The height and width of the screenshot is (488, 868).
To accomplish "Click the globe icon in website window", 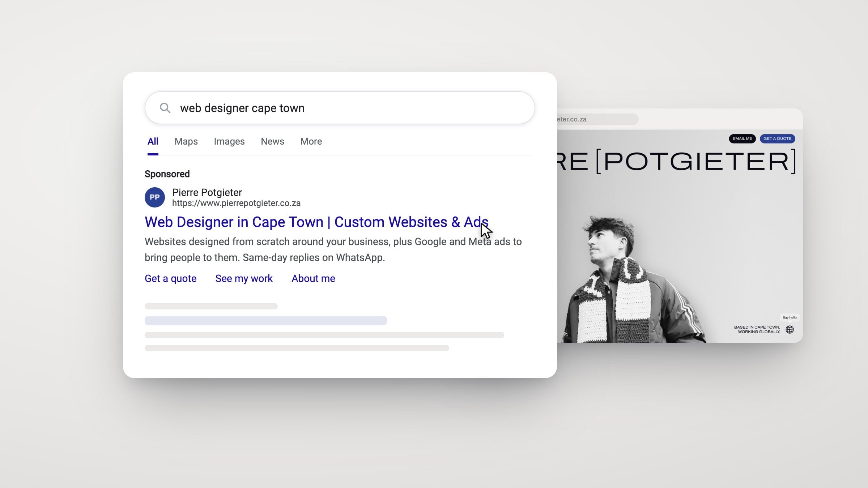I will pos(790,329).
